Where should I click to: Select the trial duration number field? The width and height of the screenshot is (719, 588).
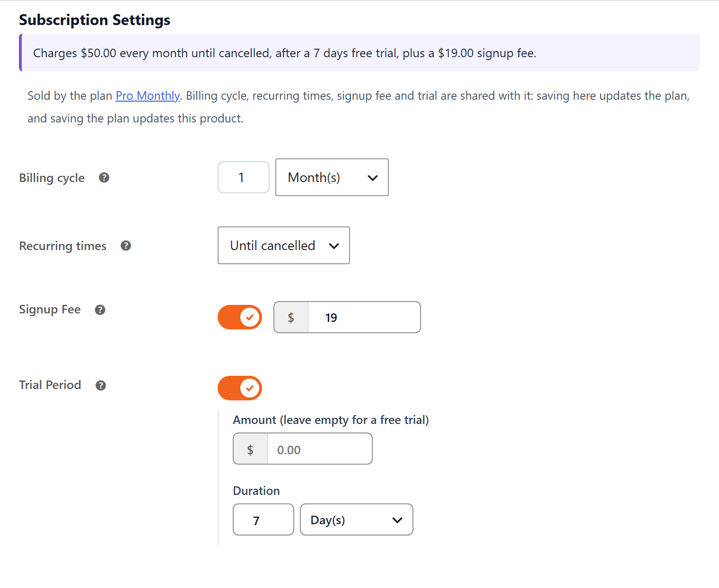click(263, 519)
